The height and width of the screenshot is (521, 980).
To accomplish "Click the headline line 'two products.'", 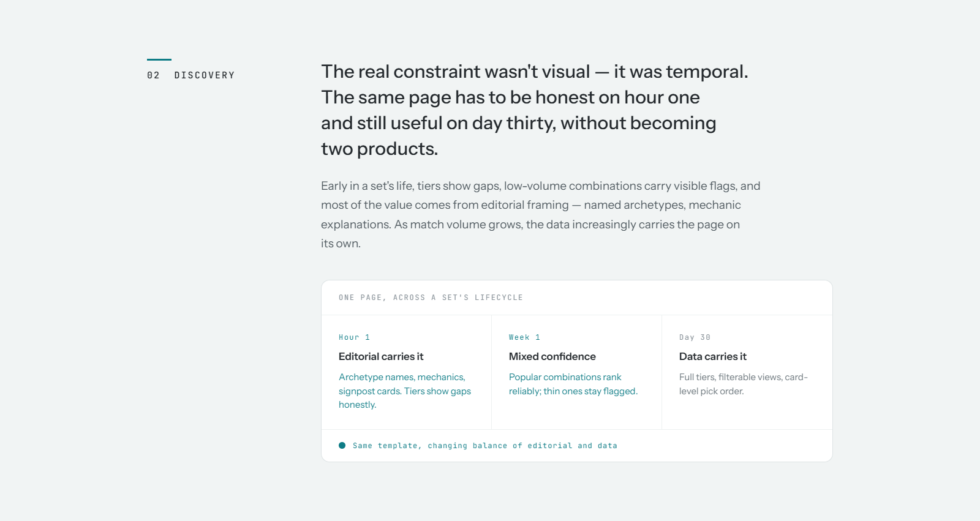I will coord(379,149).
